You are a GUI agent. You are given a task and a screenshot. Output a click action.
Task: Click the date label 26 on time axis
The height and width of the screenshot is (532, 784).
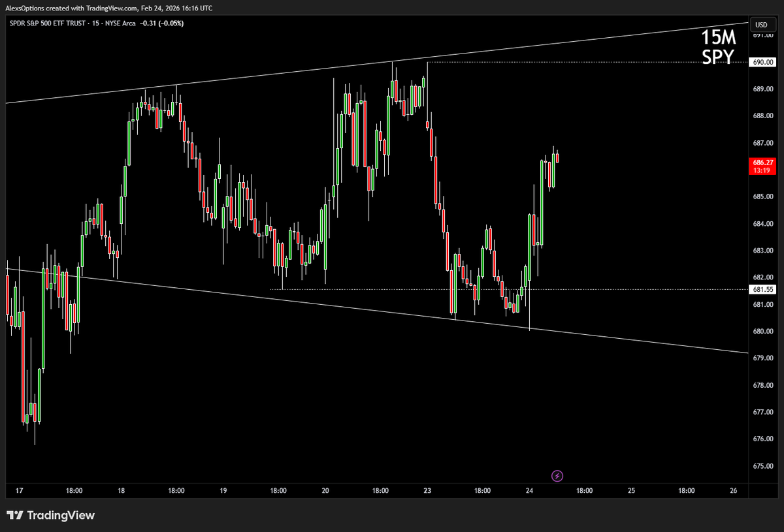pyautogui.click(x=734, y=491)
